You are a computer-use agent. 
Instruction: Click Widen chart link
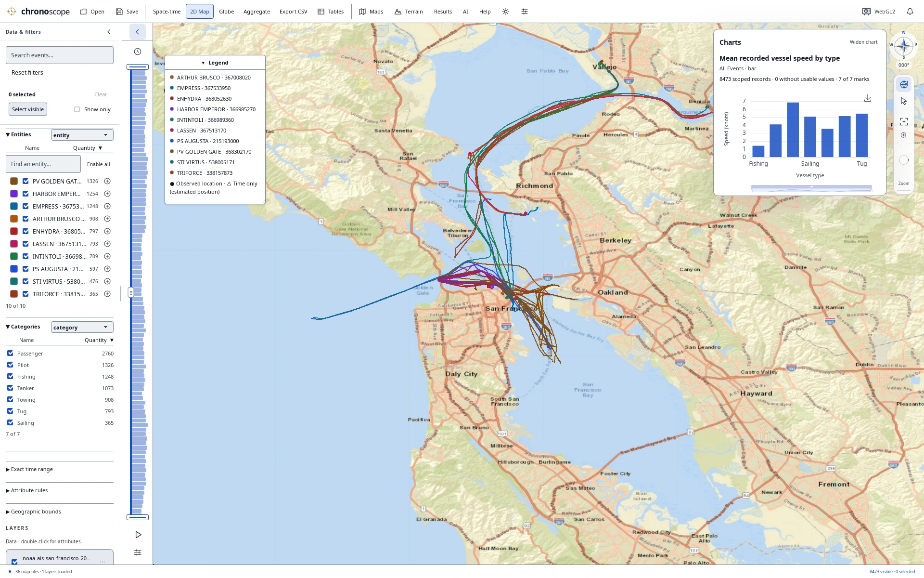pyautogui.click(x=863, y=42)
